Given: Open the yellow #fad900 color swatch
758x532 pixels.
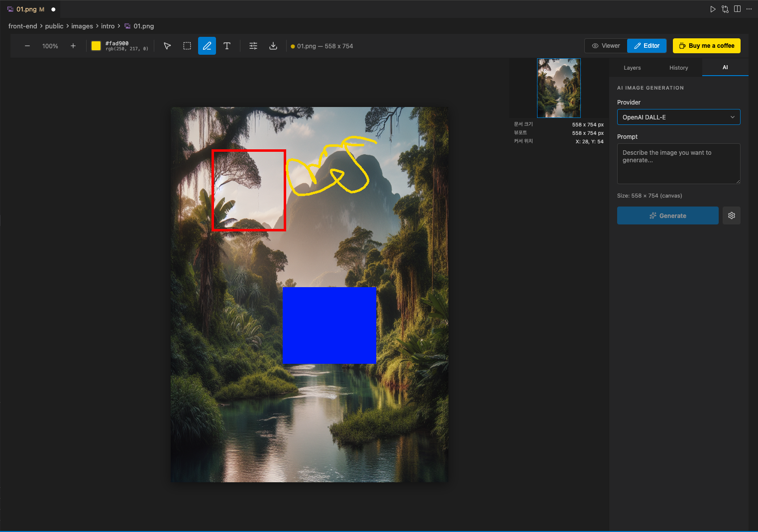Looking at the screenshot, I should (96, 45).
